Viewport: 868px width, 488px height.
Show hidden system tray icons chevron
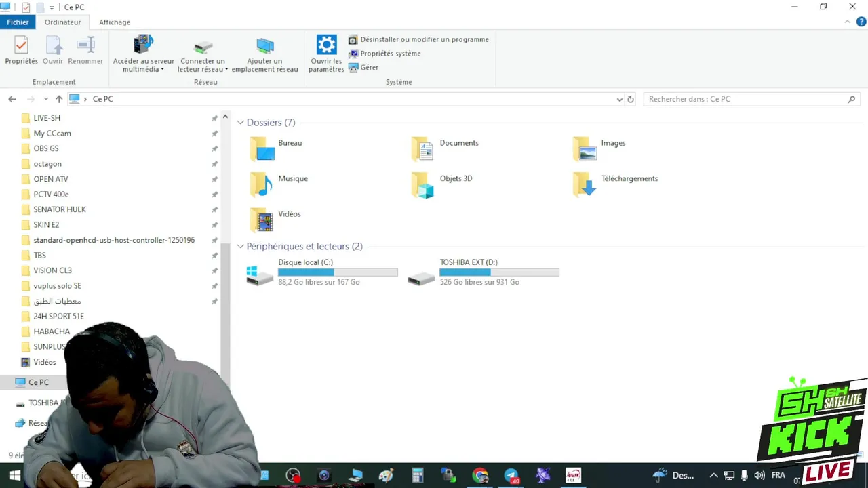[713, 475]
